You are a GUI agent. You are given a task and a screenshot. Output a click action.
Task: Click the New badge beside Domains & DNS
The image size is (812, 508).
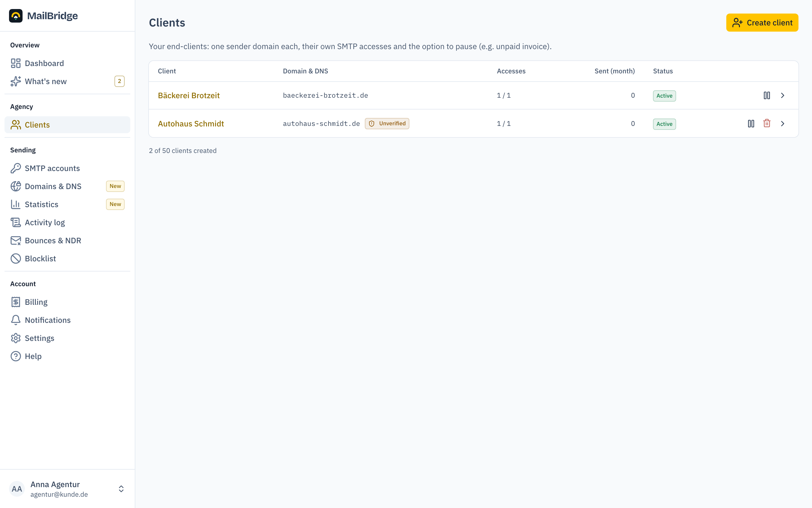pyautogui.click(x=115, y=186)
